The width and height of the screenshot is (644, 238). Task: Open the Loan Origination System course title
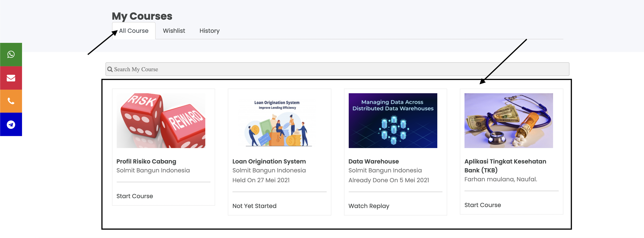pos(269,161)
